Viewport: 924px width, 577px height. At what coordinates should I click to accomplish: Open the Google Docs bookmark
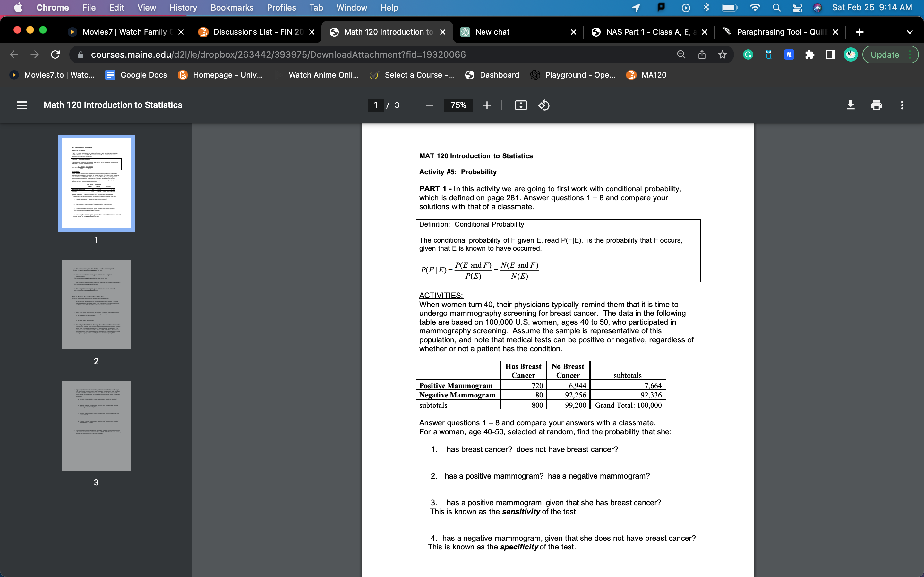(x=136, y=75)
